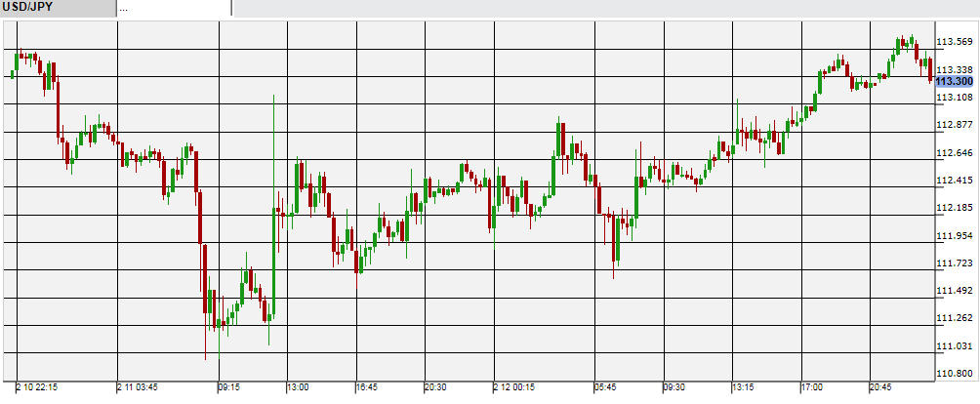980x404 pixels.
Task: Click the 111.723 price axis label
Action: [x=954, y=263]
